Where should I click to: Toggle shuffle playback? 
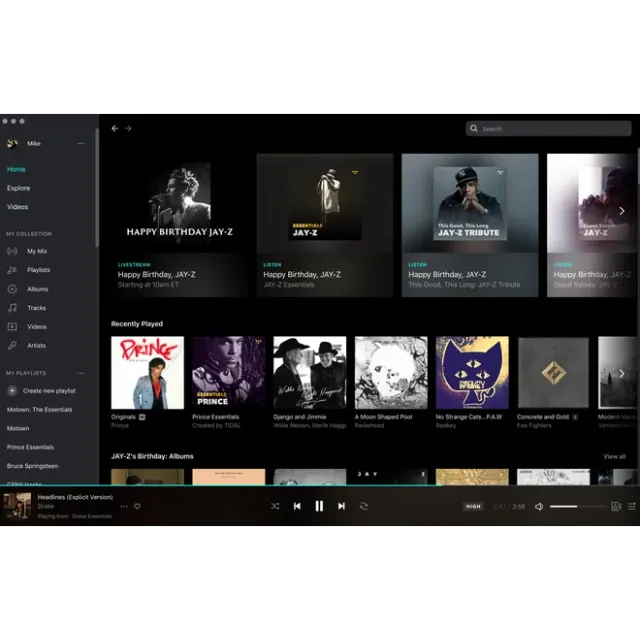275,506
